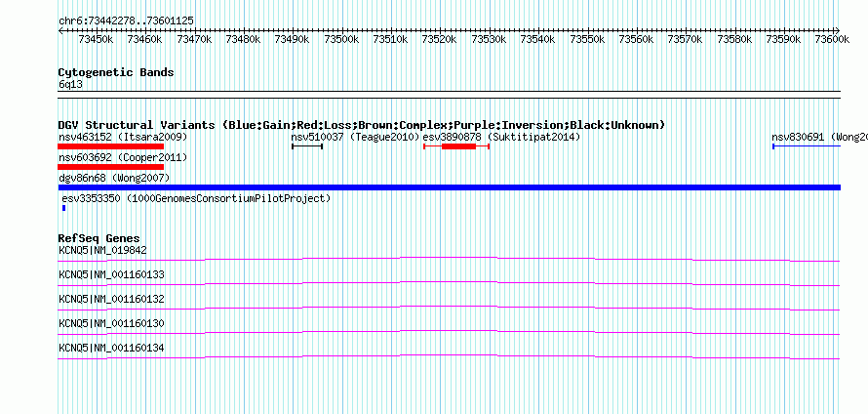Click magenta transcript line of NM_001160132
The width and height of the screenshot is (868, 414).
point(449,309)
